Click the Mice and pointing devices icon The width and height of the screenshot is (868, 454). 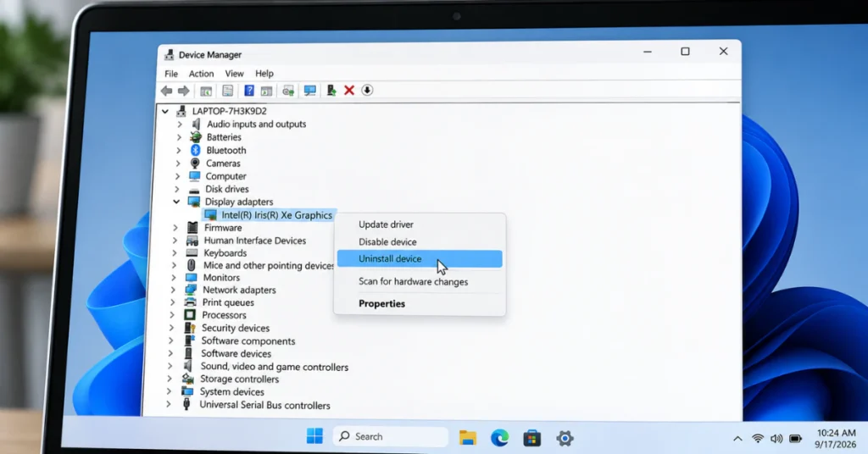pos(192,265)
